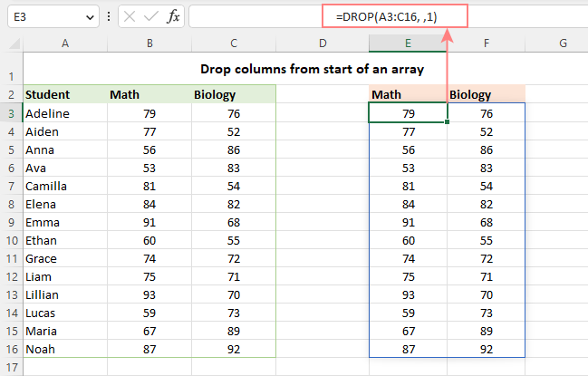Click the fill handle of cell E3
588x376 pixels.
(x=447, y=121)
